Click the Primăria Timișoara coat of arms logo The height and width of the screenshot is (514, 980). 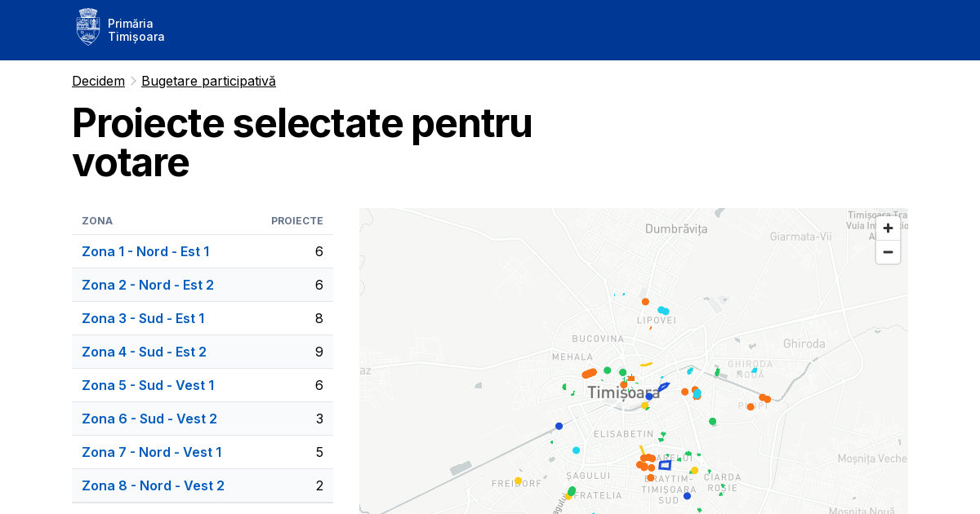pos(88,27)
